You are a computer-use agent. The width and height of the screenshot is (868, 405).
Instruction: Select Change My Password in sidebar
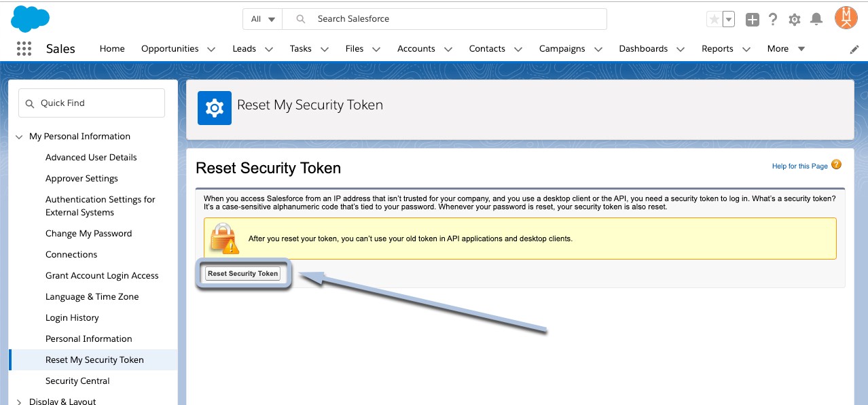[x=89, y=234]
